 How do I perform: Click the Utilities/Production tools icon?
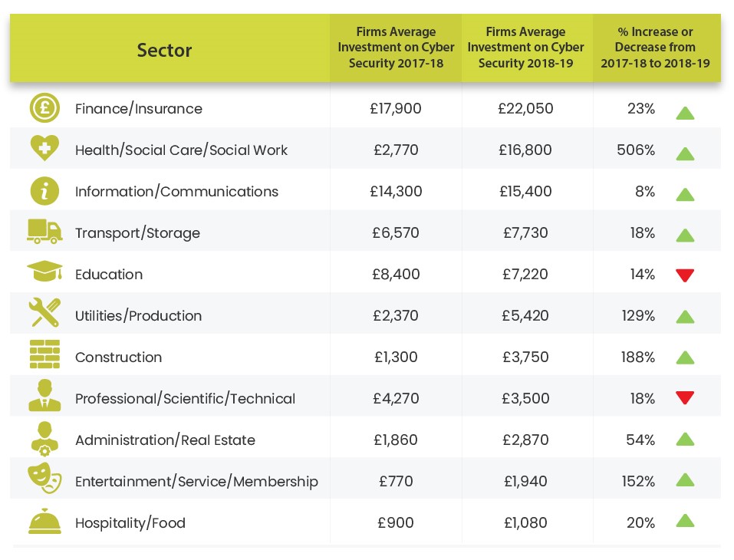click(x=44, y=315)
